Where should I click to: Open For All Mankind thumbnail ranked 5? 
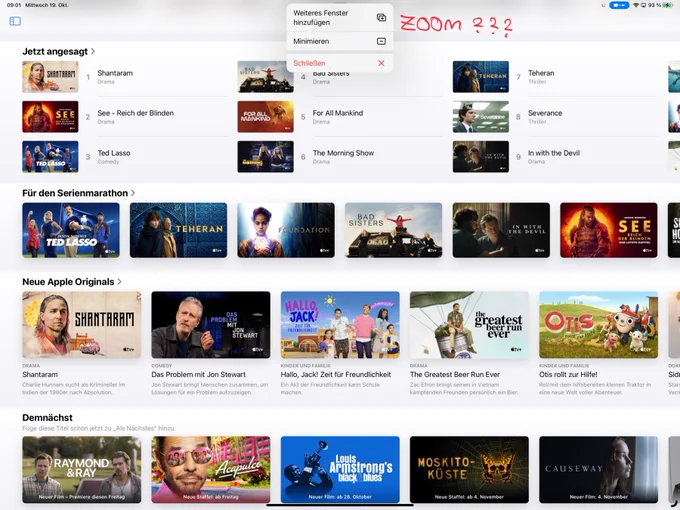tap(265, 117)
